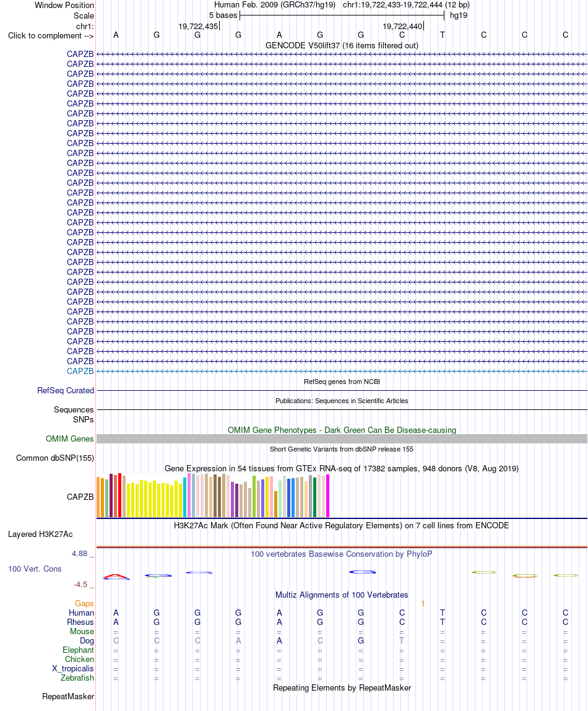Open 'Multiz Alignments of 100 Vertebrates' title
Screen dimensions: 588x711
click(342, 595)
